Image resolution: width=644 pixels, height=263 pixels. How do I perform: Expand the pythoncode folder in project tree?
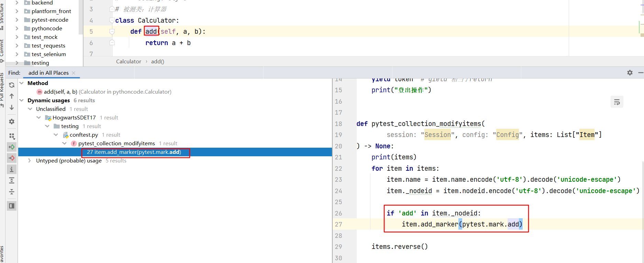(x=17, y=29)
